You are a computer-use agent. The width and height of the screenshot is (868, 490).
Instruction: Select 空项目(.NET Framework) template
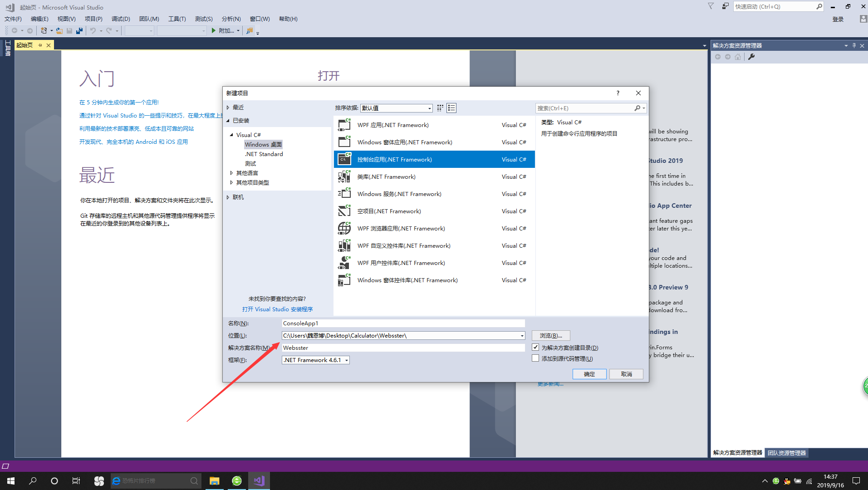pos(434,211)
